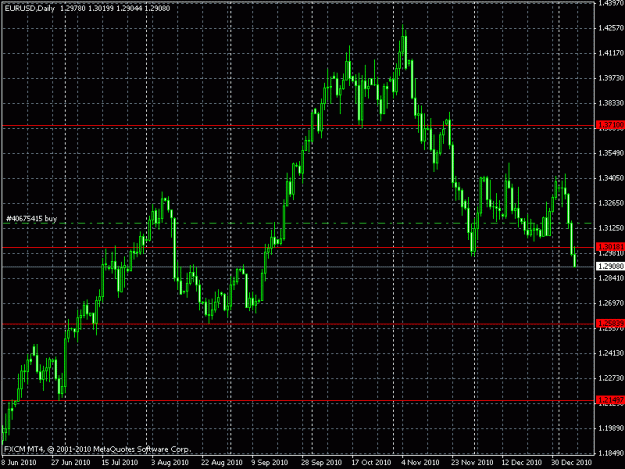This screenshot has width=625, height=469.
Task: Click the 23 Nov 2010 date label
Action: (472, 463)
